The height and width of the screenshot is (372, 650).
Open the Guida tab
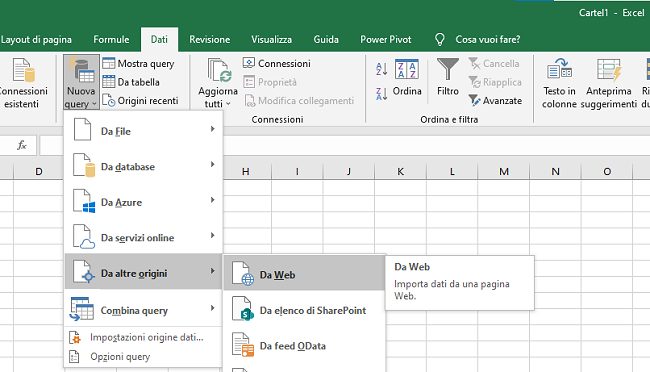coord(326,39)
